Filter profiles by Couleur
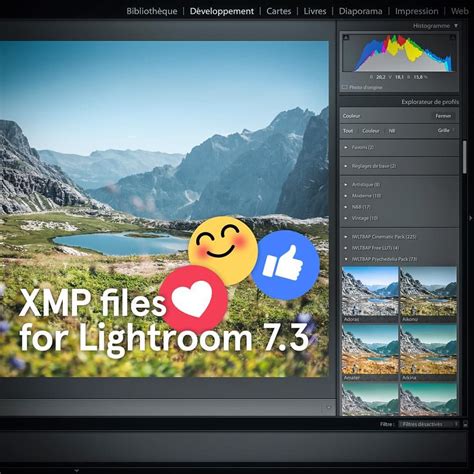474x474 pixels. coord(371,131)
